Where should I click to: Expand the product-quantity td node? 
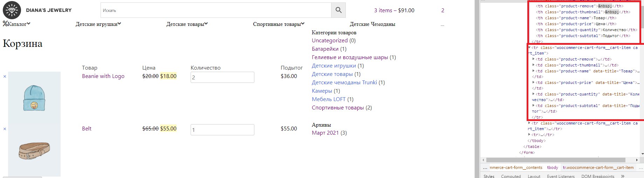[x=533, y=94]
